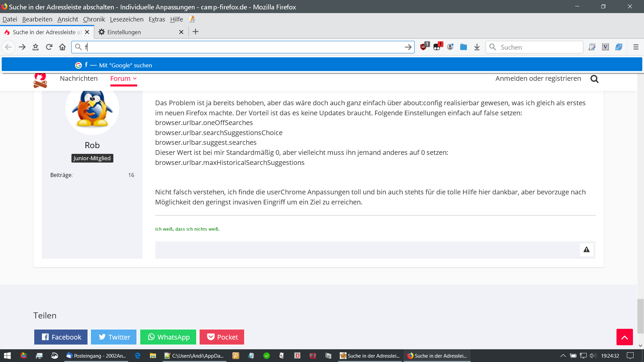Image resolution: width=644 pixels, height=362 pixels.
Task: Click Anmelden oder registrieren link
Action: click(538, 78)
